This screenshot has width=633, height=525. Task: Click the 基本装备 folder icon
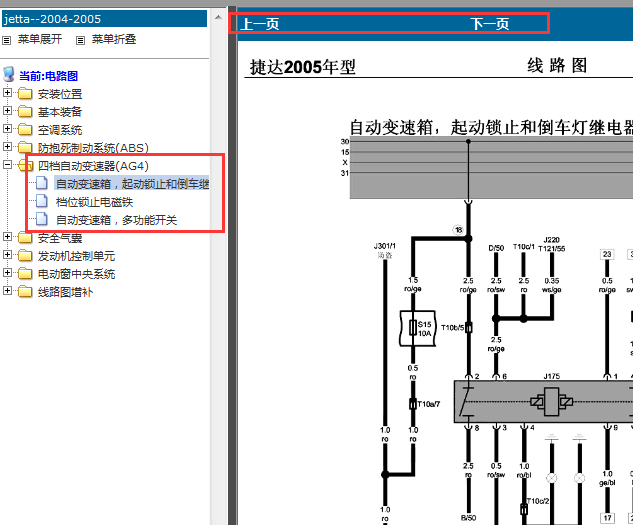25,111
